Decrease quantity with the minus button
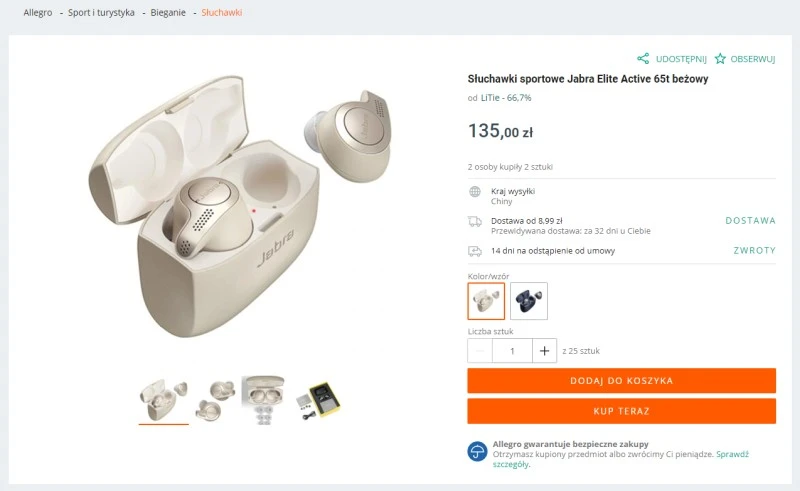 (x=481, y=351)
